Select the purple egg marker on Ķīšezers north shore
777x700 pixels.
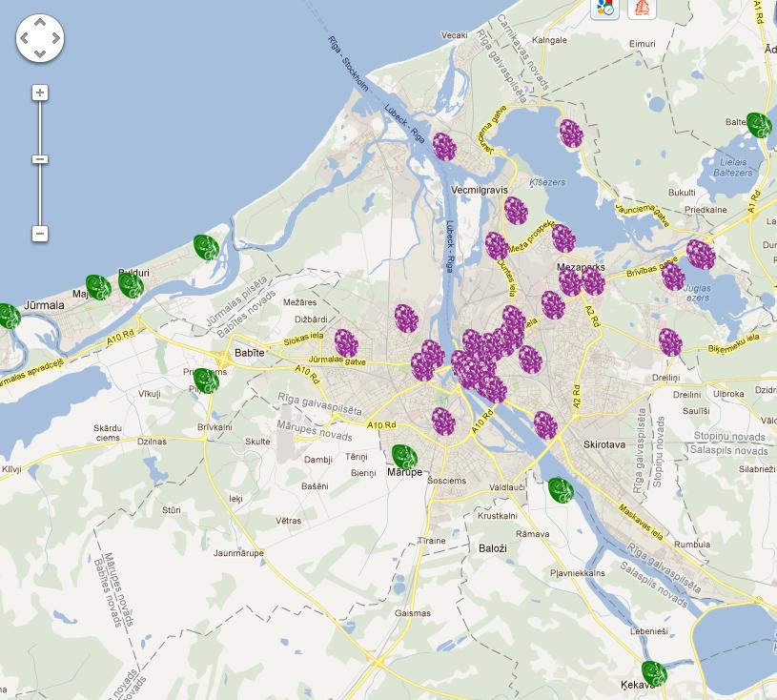click(x=571, y=134)
